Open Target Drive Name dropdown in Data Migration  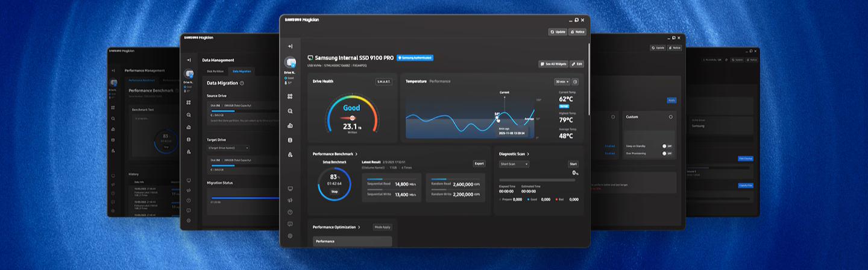point(228,148)
